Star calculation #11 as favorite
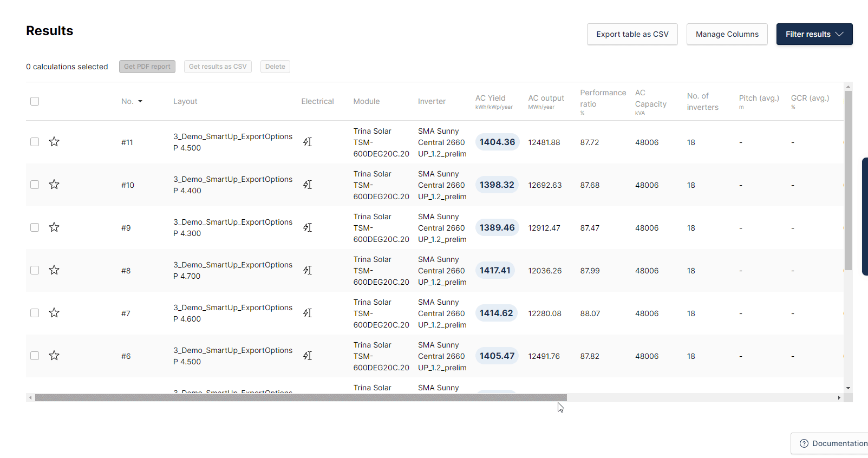868x458 pixels. point(54,142)
